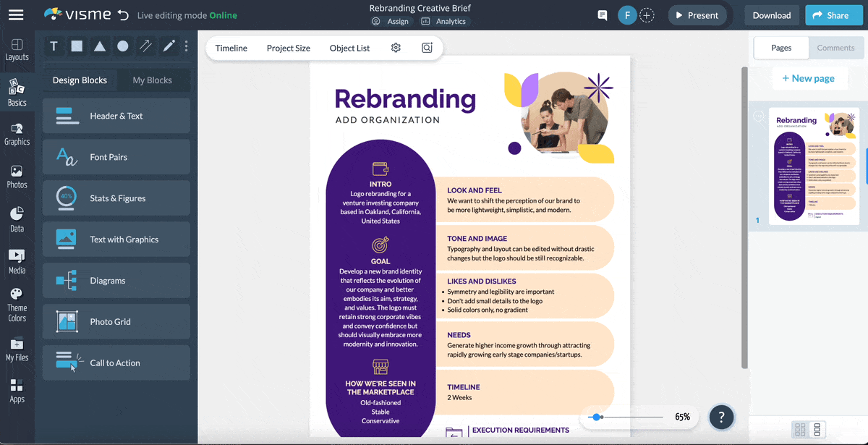
Task: Expand more shape tools options
Action: click(187, 46)
